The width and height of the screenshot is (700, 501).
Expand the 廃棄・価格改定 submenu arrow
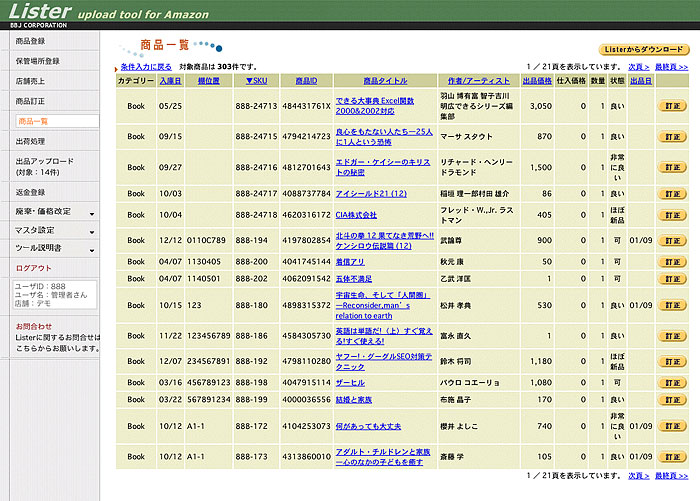click(x=92, y=214)
